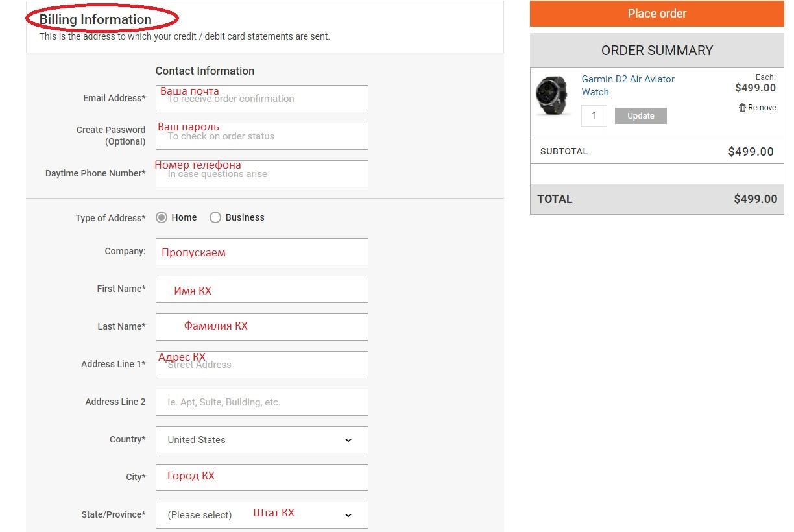Click the Email Address field
This screenshot has height=532, width=794.
[x=262, y=99]
